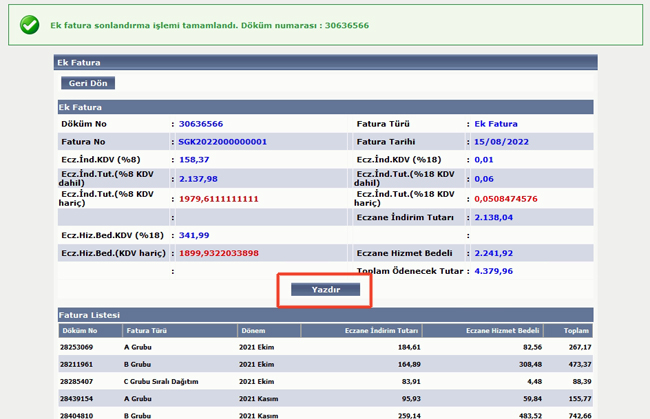
Task: Select Eczane İndirim Tutarı value 2.138,04
Action: (x=493, y=218)
